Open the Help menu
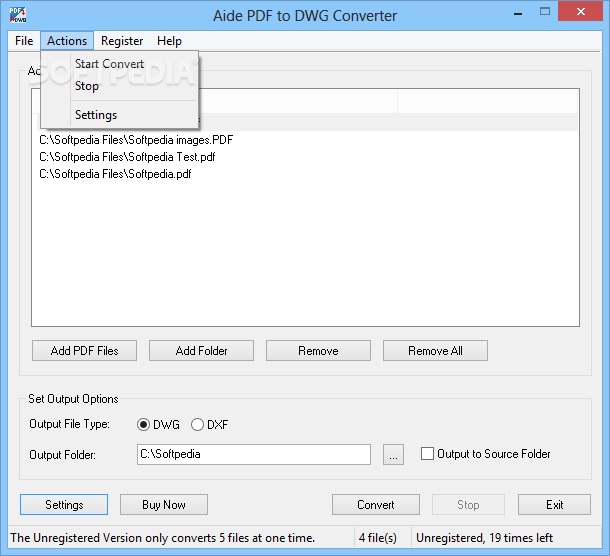 (x=169, y=41)
